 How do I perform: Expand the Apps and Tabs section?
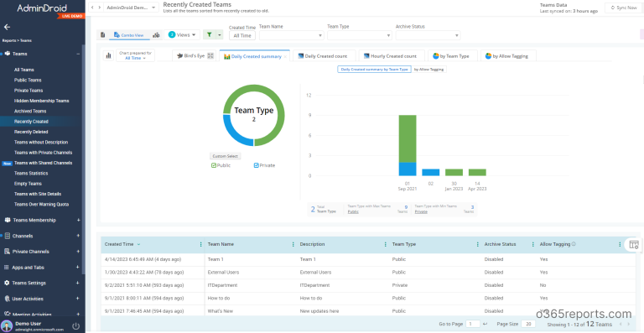(x=78, y=268)
